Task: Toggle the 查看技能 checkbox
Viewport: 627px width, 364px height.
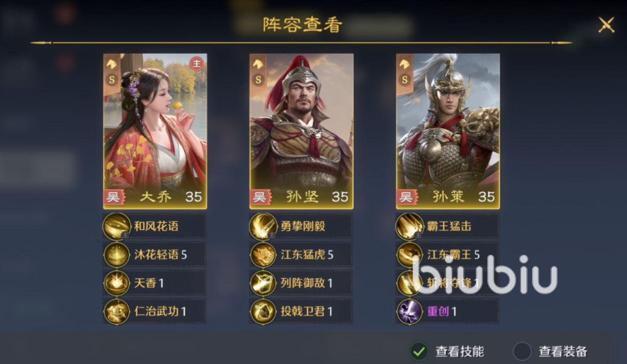Action: pyautogui.click(x=419, y=351)
